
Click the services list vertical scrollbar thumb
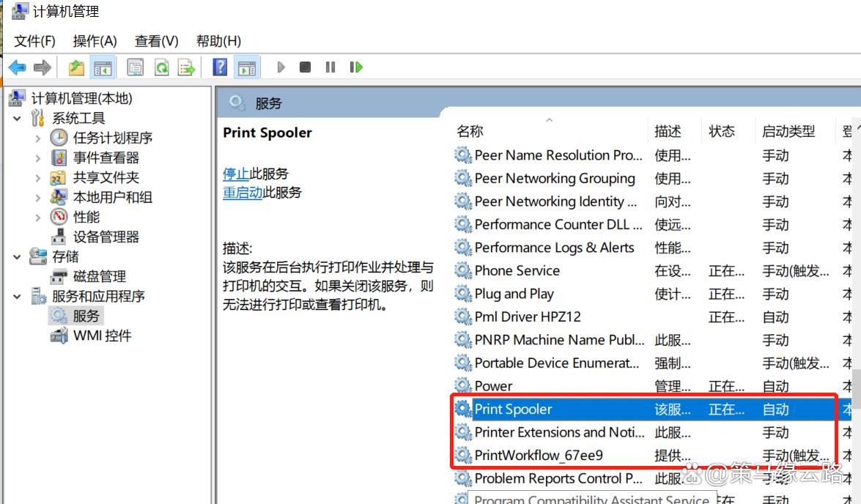[857, 390]
